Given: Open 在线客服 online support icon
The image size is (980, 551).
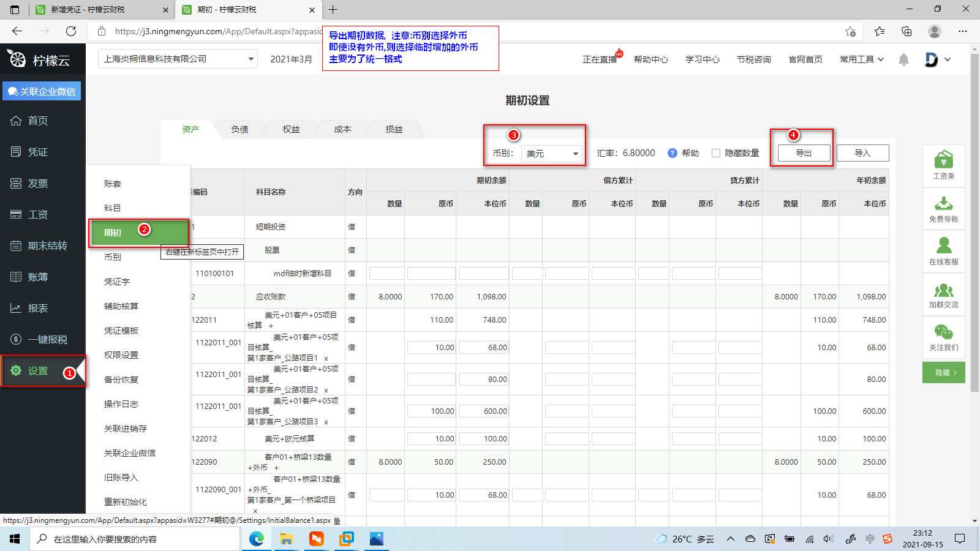Looking at the screenshot, I should [x=943, y=247].
